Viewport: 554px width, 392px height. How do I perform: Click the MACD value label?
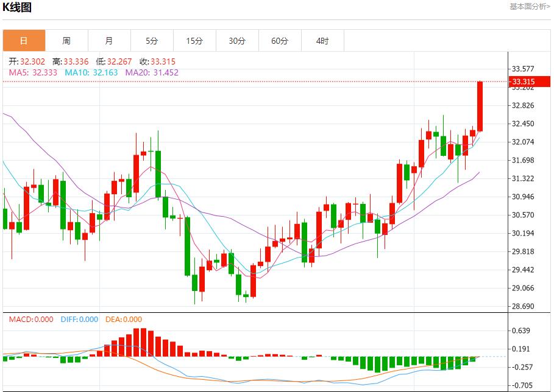coord(30,320)
